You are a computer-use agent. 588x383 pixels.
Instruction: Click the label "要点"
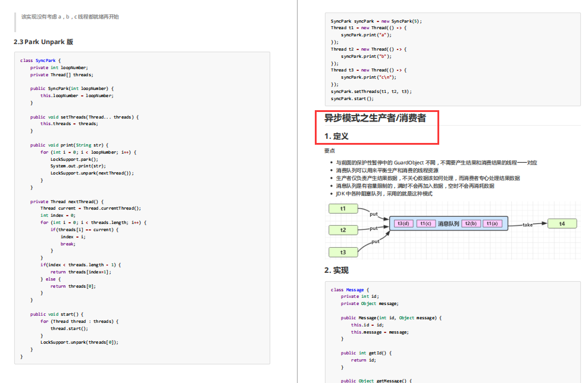point(330,151)
